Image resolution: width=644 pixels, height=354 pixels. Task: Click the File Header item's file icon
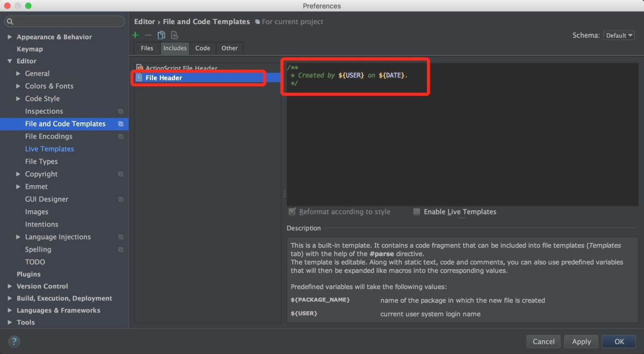(140, 78)
